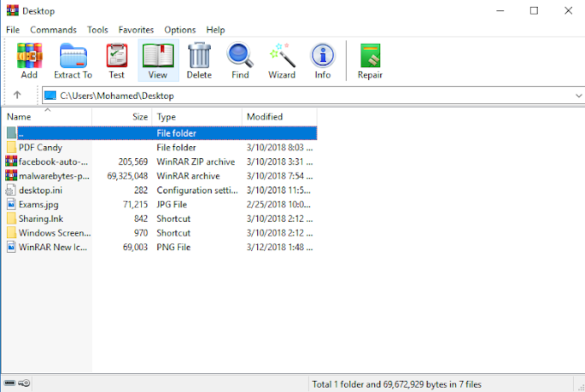Select the 'Sharing.lnk' file name
Viewport: 585px width, 392px height.
[41, 218]
